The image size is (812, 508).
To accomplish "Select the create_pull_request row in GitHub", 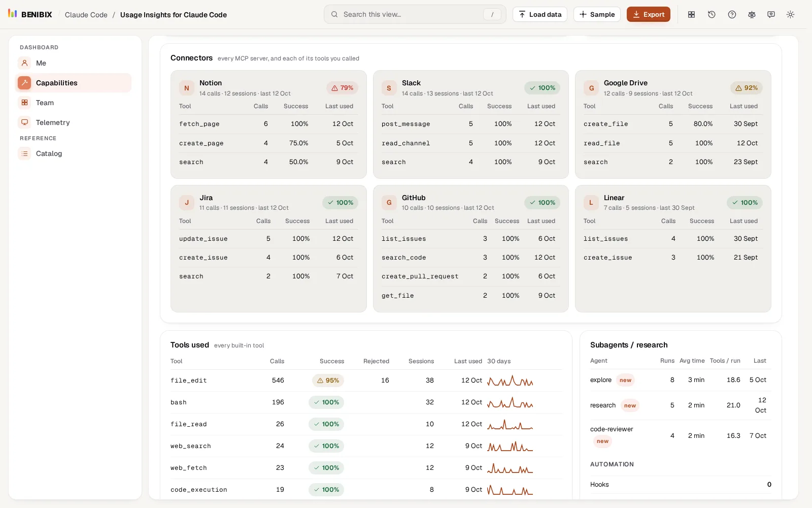I will pyautogui.click(x=470, y=276).
